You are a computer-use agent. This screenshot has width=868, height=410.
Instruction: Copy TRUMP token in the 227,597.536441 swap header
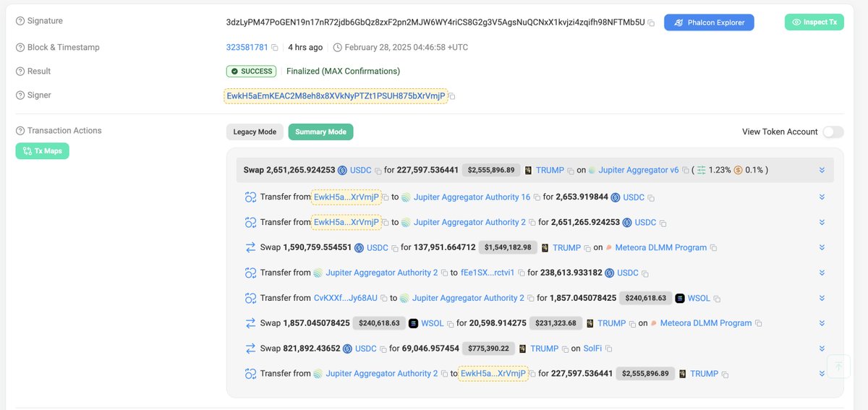point(571,171)
